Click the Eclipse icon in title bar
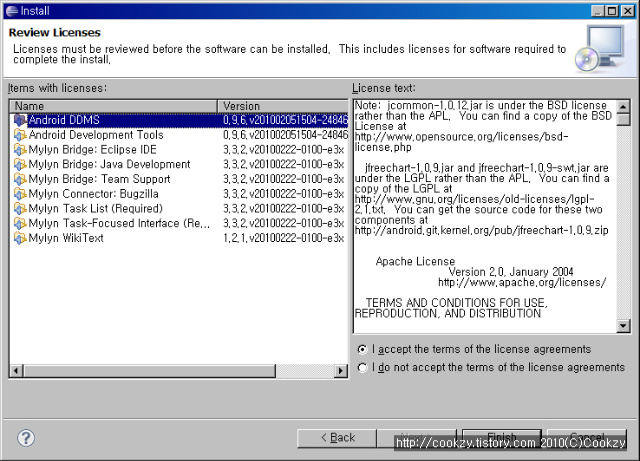The image size is (640, 461). (x=12, y=11)
